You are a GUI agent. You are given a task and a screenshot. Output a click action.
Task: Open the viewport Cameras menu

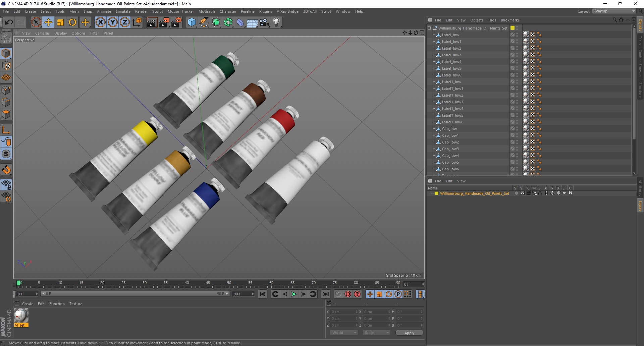pos(42,33)
